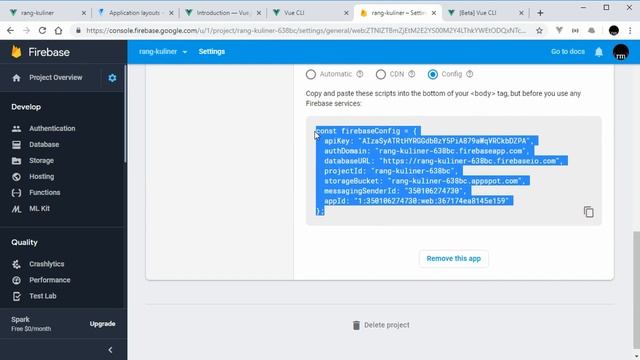This screenshot has width=640, height=360.
Task: Click the Performance gauge icon
Action: point(16,280)
